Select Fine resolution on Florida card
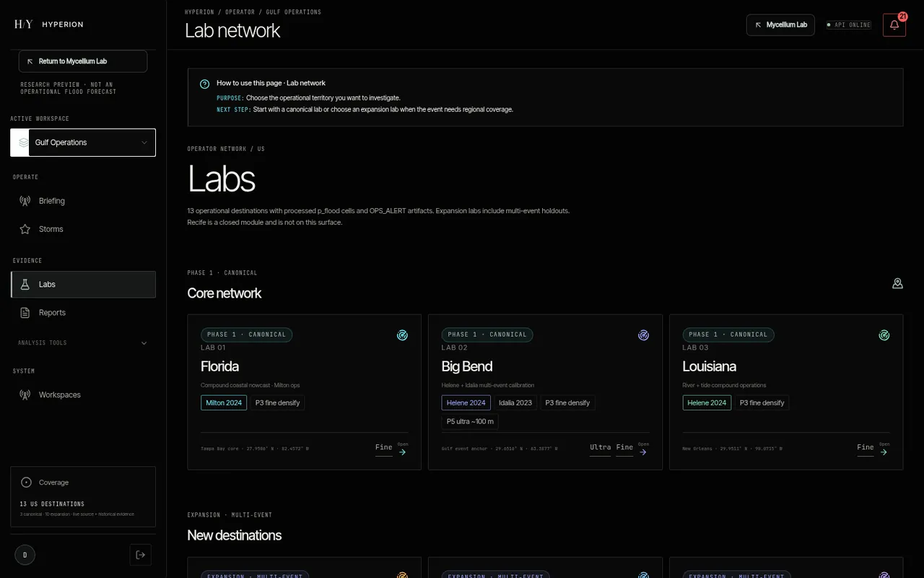This screenshot has width=924, height=578. (383, 448)
